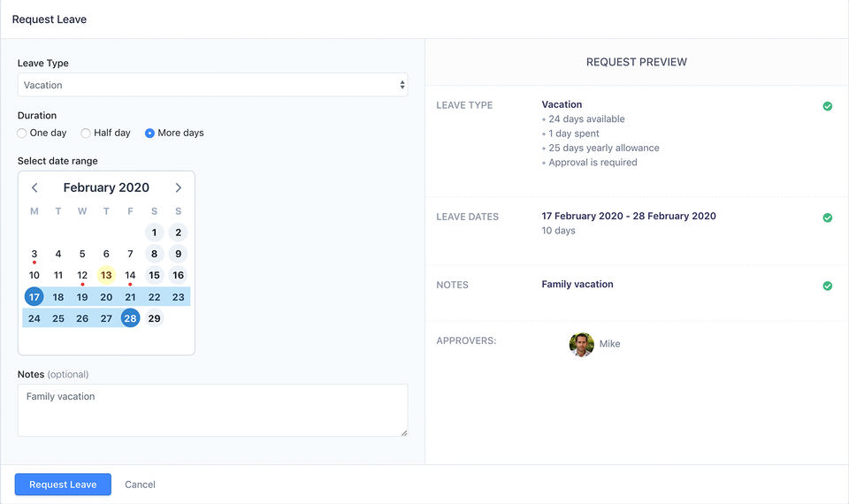Select the One day duration option
Viewport: 849px width, 504px height.
[x=22, y=134]
